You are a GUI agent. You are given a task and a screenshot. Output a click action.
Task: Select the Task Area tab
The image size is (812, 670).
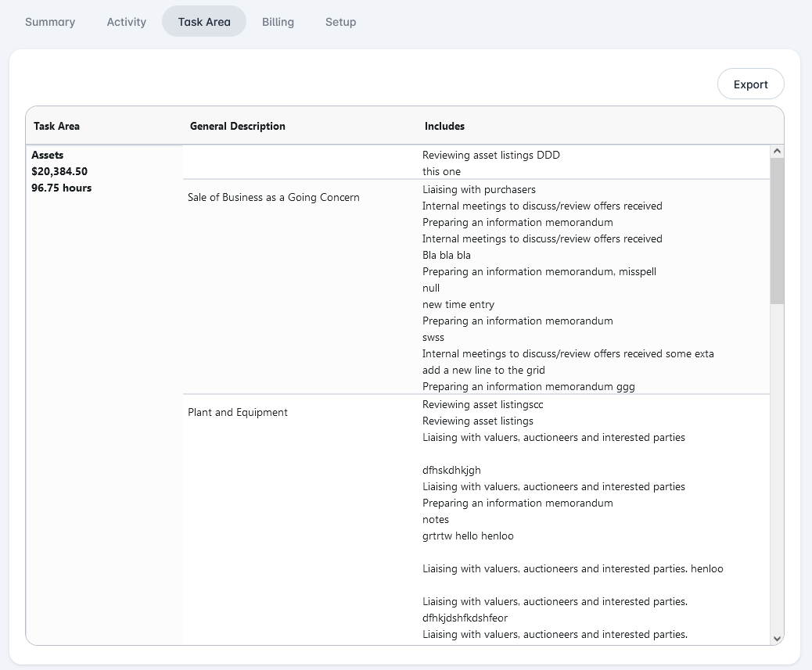pyautogui.click(x=204, y=22)
